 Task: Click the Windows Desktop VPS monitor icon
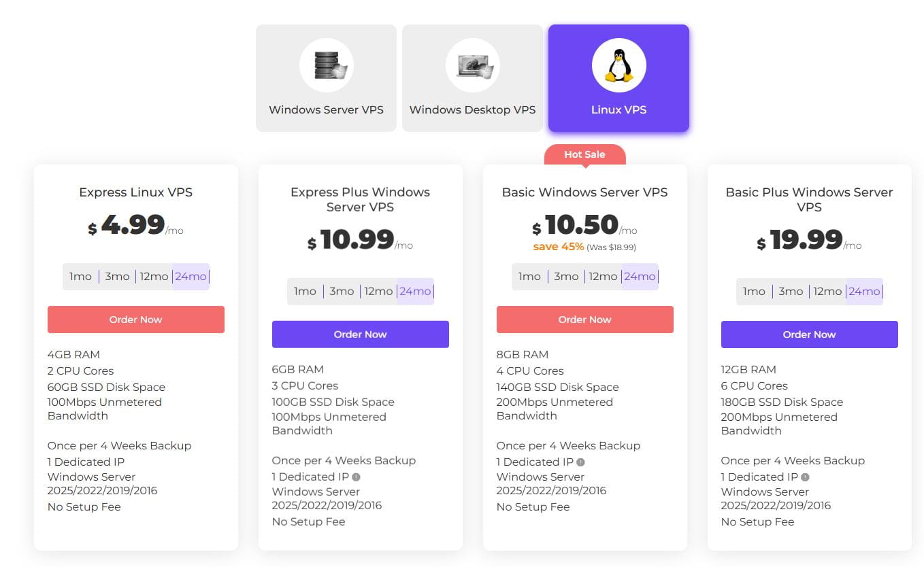point(473,65)
